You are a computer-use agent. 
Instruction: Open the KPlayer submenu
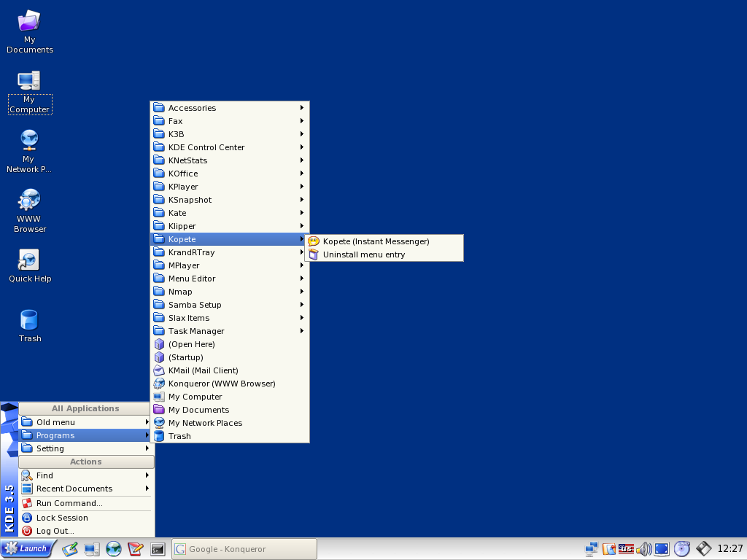click(x=230, y=187)
